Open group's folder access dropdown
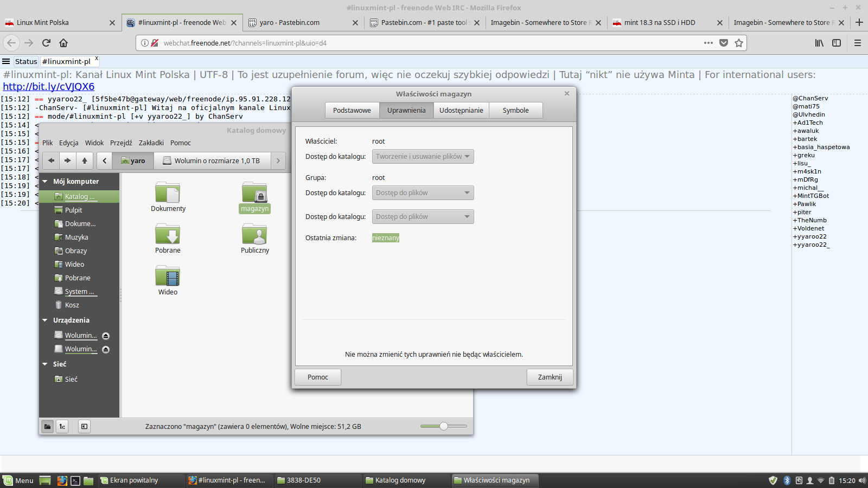Viewport: 868px width, 488px height. point(423,193)
